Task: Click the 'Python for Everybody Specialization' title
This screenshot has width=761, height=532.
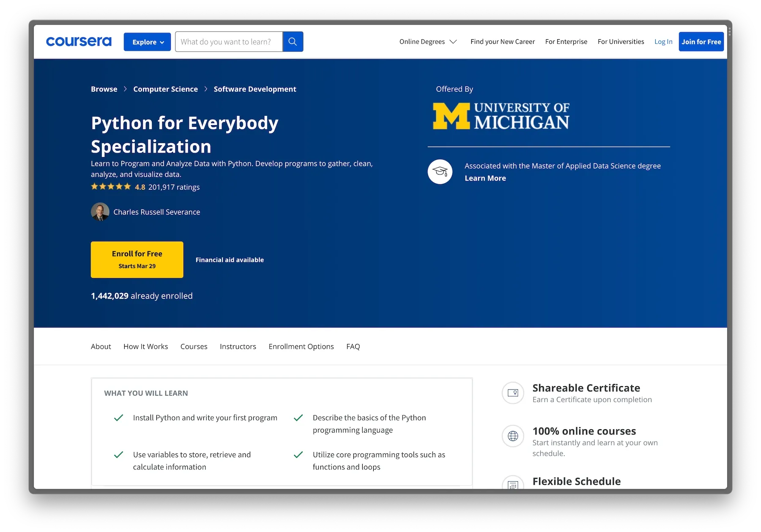Action: click(185, 135)
